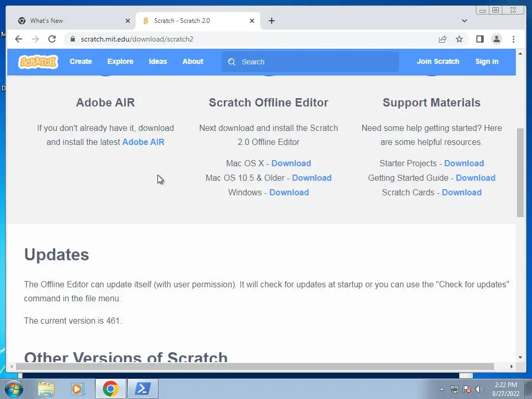Image resolution: width=532 pixels, height=399 pixels.
Task: Download the Windows offline editor
Action: coord(289,192)
